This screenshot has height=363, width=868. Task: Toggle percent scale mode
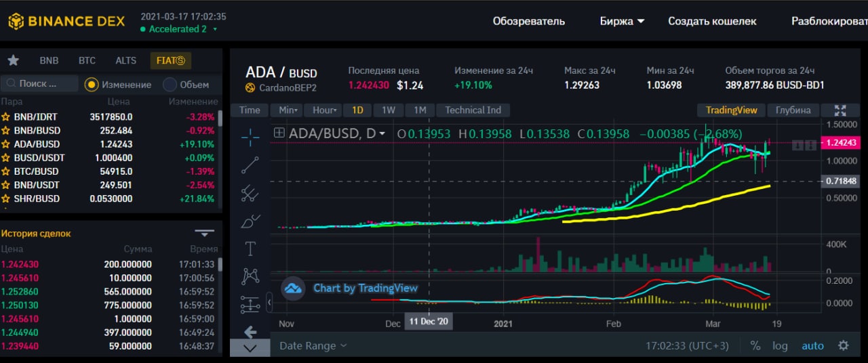pos(755,345)
